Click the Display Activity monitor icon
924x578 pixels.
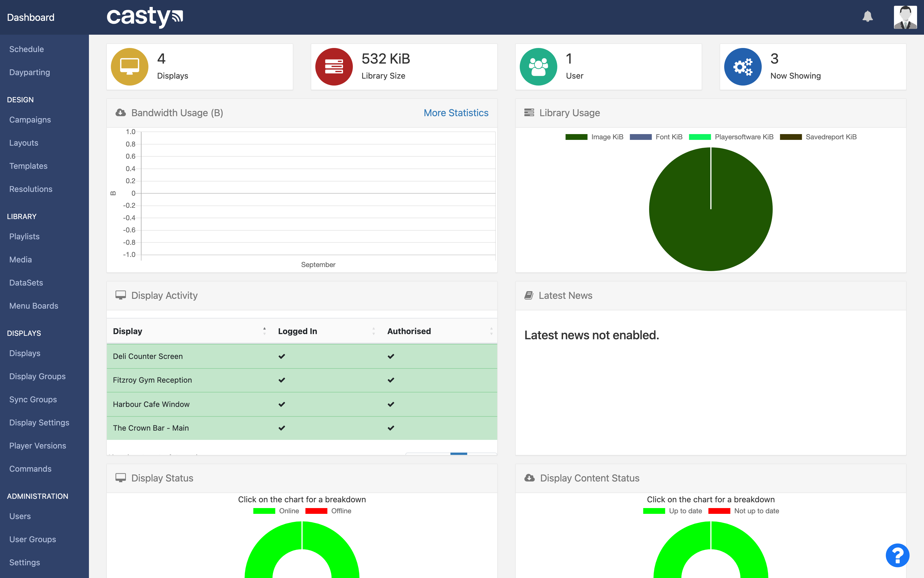[120, 295]
